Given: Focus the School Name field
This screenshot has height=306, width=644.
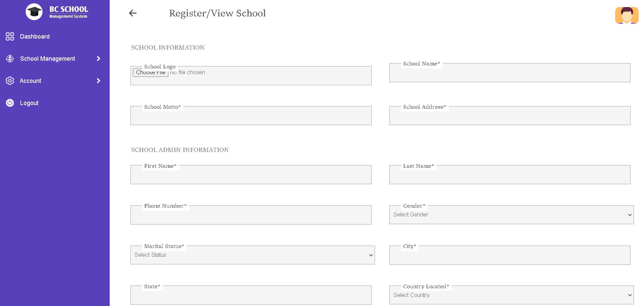Looking at the screenshot, I should point(509,74).
